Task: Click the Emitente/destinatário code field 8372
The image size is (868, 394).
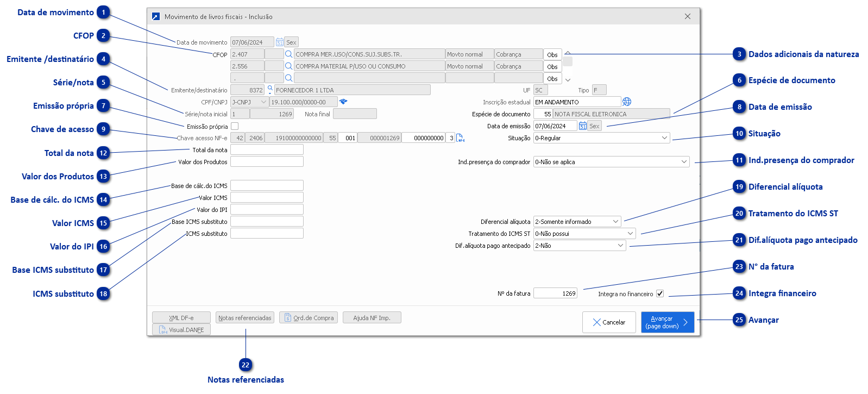Action: tap(248, 90)
